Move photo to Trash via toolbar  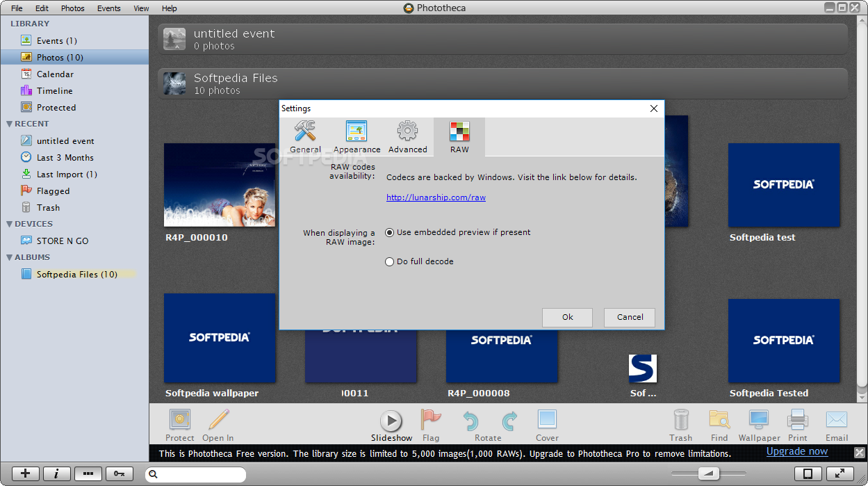point(681,425)
